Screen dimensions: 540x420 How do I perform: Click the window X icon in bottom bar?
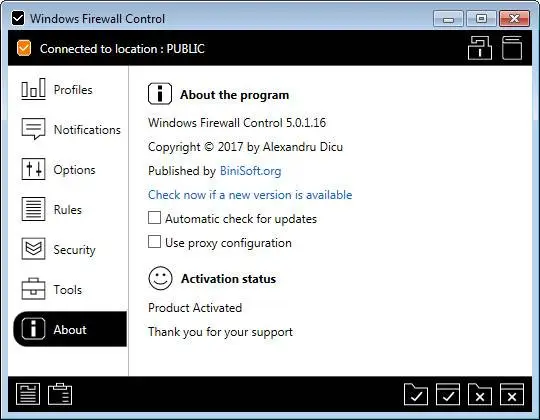pos(512,394)
